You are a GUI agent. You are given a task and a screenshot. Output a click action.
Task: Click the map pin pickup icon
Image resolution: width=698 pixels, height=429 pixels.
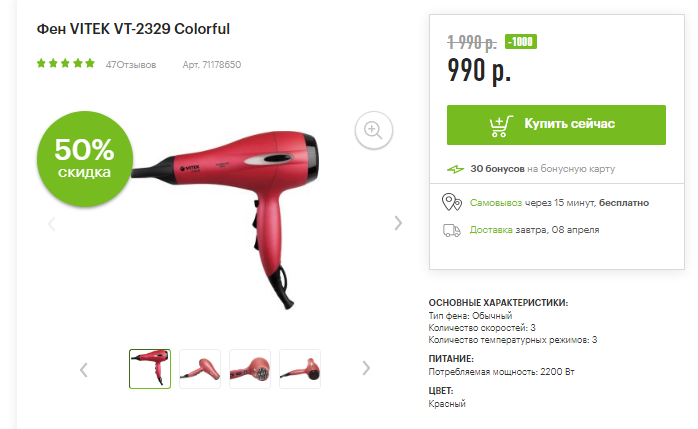[x=451, y=202]
